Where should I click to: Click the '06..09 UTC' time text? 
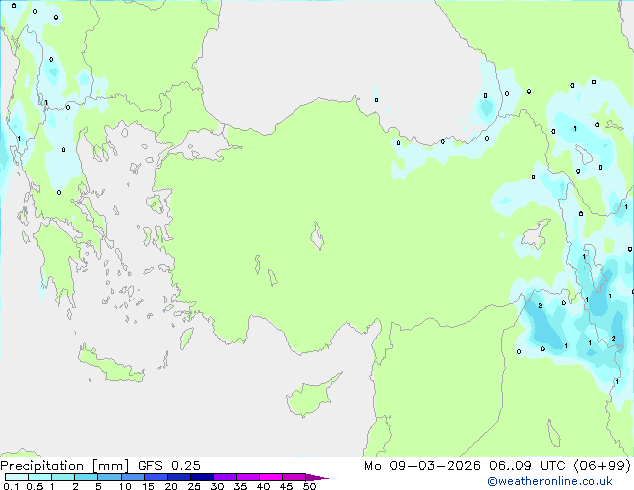tap(527, 466)
